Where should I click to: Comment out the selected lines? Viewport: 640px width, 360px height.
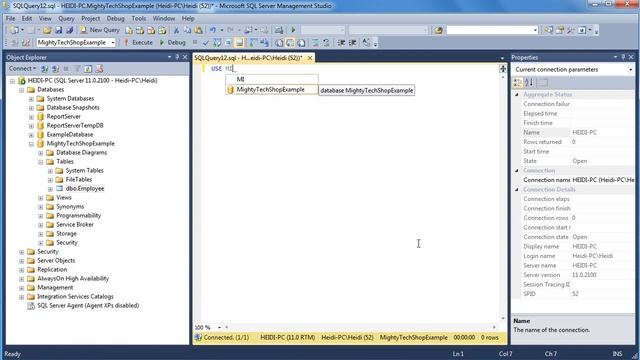(x=316, y=42)
